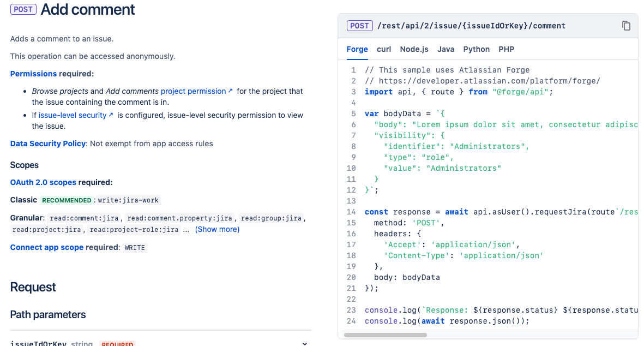Click code line 5 var bodyData
The height and width of the screenshot is (346, 644).
[405, 114]
